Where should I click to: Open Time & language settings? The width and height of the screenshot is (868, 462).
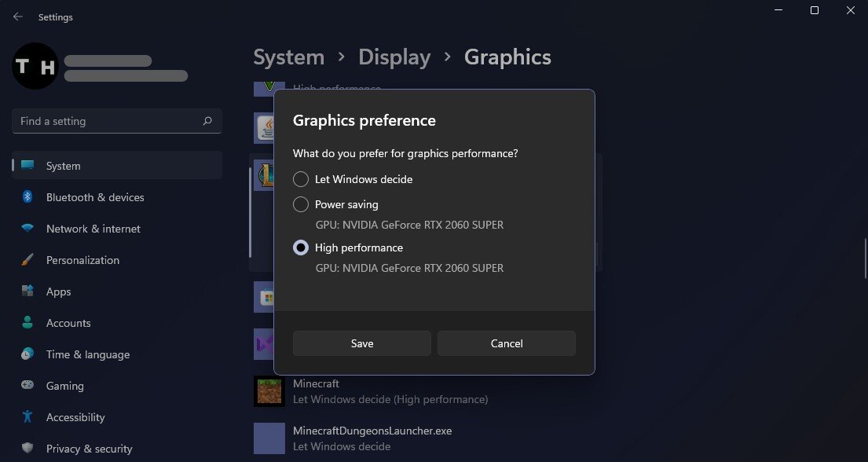[x=117, y=354]
